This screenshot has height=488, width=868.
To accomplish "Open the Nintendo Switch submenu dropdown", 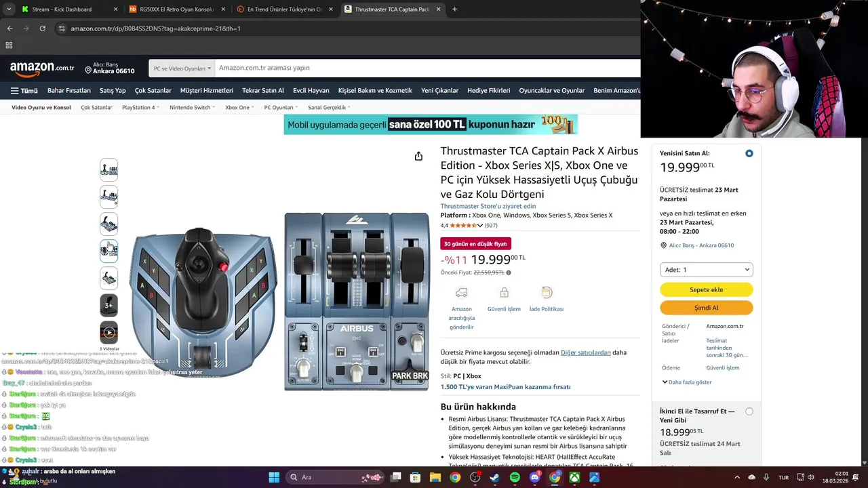I will [x=193, y=107].
